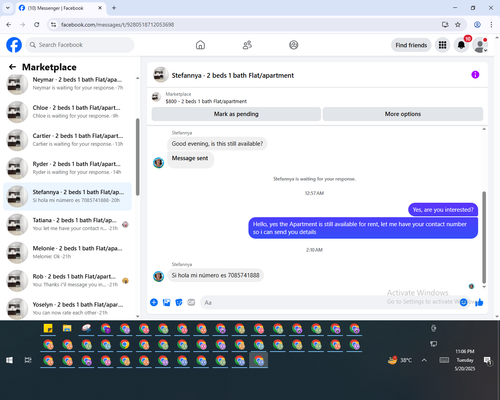Open the Groups icon in top navigation
This screenshot has height=400, width=500.
coord(294,45)
